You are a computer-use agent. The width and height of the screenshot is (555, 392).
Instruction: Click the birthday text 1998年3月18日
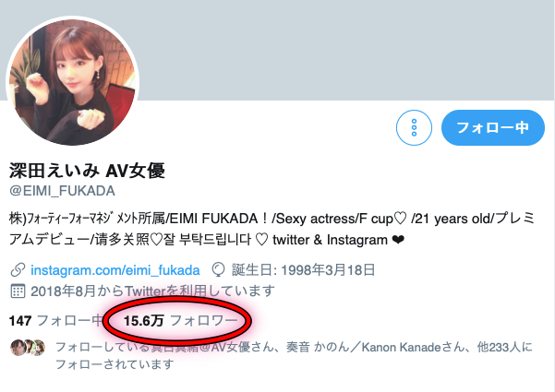coord(328,270)
